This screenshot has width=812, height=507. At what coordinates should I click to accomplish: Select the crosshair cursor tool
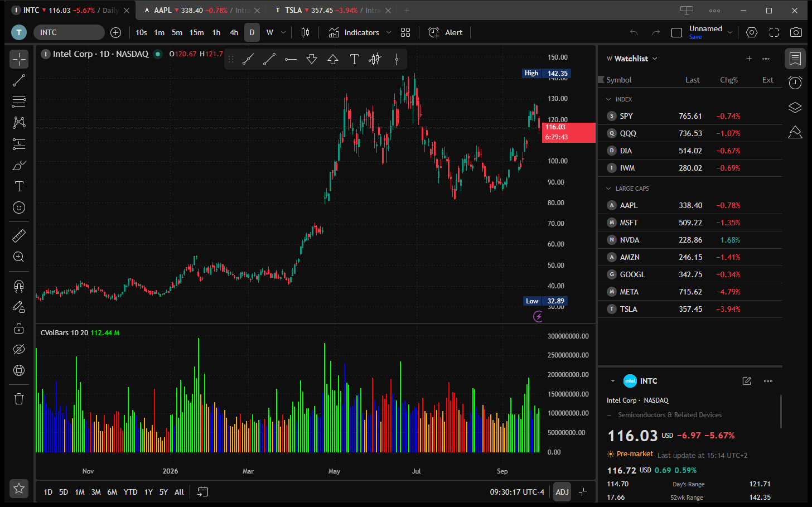(19, 59)
